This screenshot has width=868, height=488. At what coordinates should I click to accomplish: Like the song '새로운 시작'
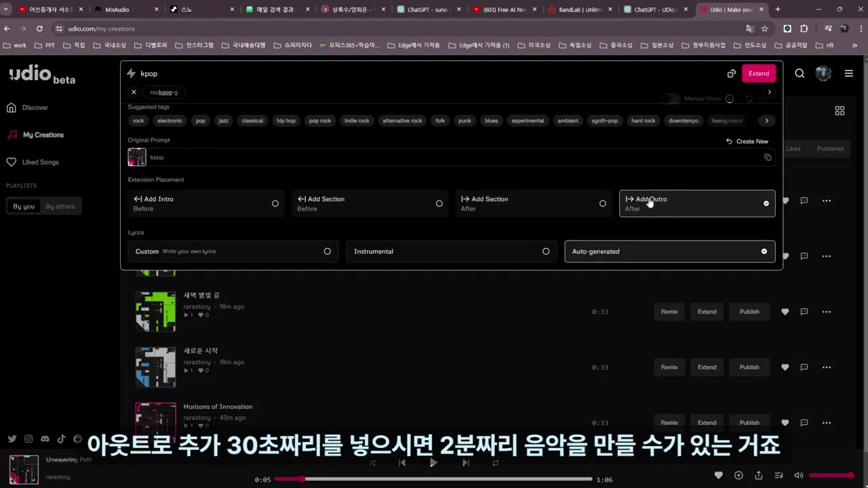coord(785,367)
